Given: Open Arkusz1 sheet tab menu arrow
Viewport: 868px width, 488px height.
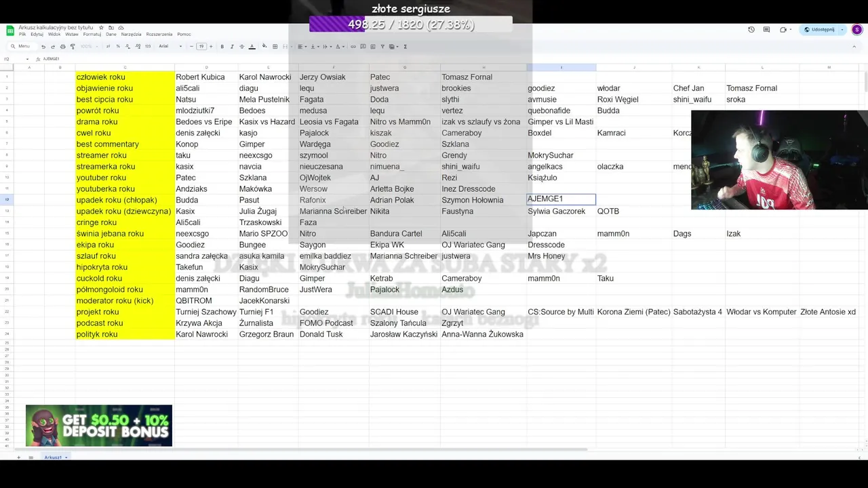Looking at the screenshot, I should pyautogui.click(x=66, y=457).
